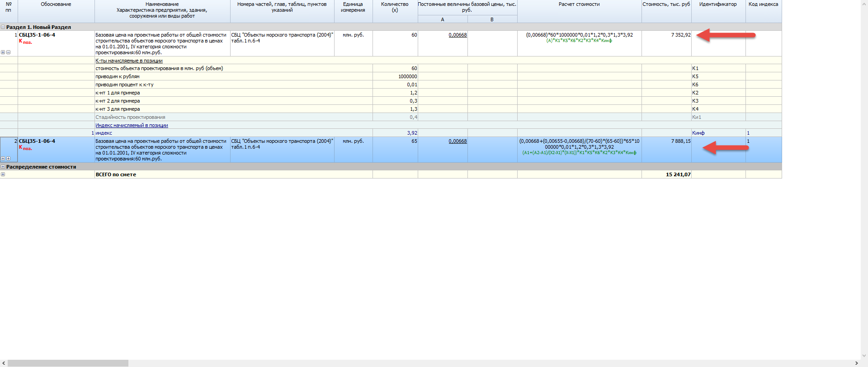Click the horizontal scrollbar left arrow
868x367 pixels.
(x=4, y=363)
